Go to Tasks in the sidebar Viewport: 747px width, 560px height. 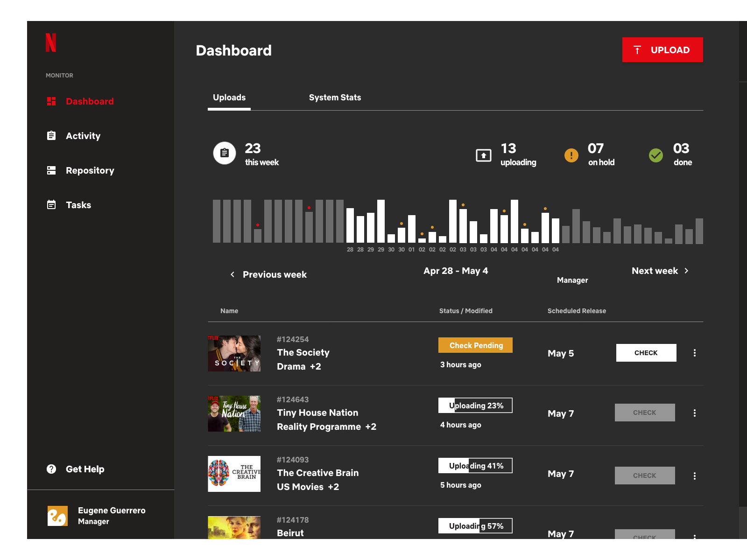[78, 205]
